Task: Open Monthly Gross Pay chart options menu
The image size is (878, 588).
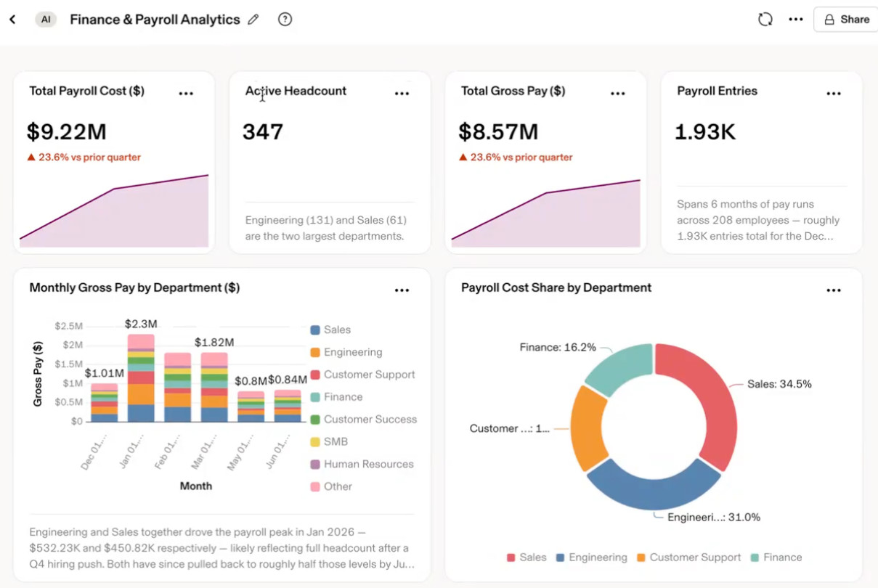Action: pyautogui.click(x=402, y=290)
